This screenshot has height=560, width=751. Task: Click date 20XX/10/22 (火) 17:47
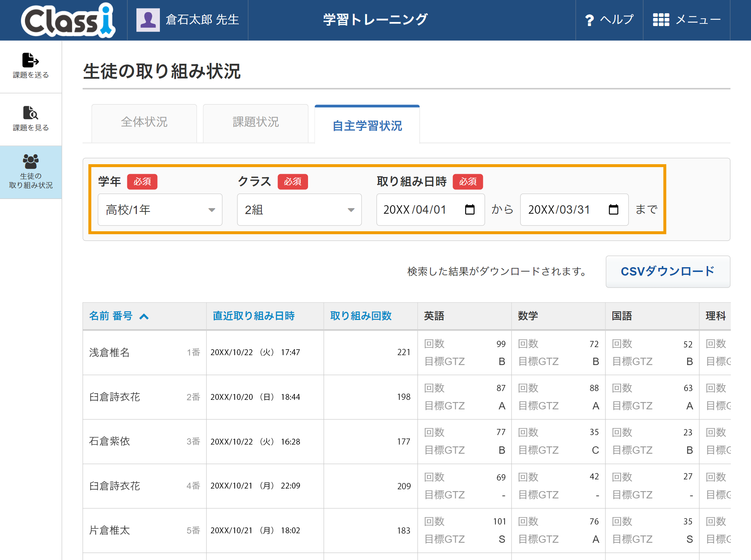pos(255,353)
